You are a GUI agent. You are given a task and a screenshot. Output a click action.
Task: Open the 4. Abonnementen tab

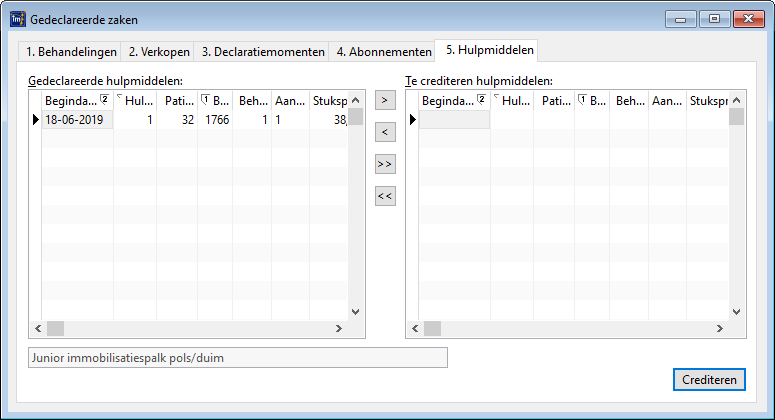pyautogui.click(x=383, y=52)
